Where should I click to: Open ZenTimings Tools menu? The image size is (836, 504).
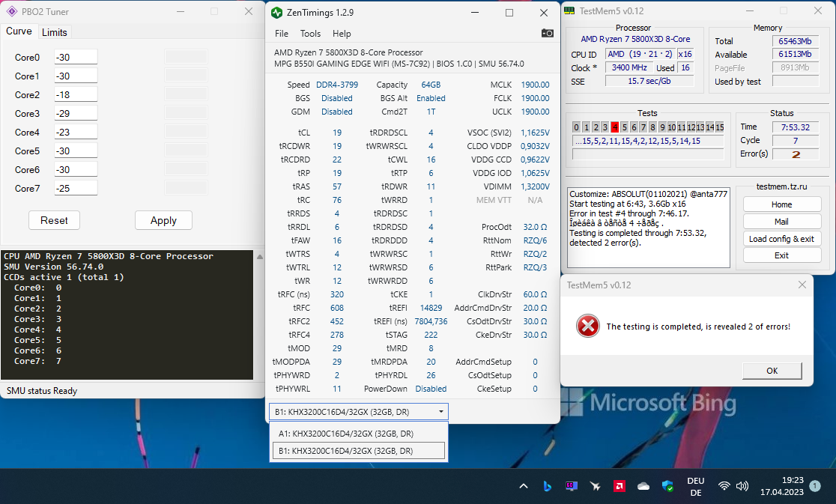point(310,34)
